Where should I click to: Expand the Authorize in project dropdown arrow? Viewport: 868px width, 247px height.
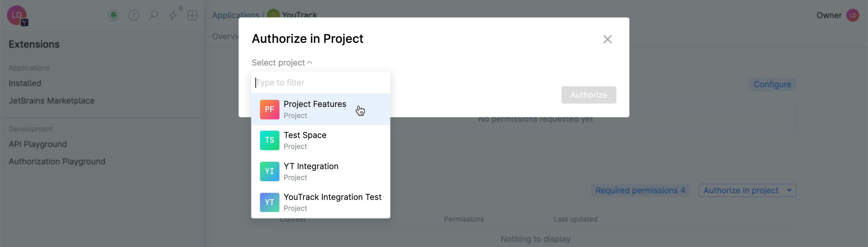789,191
